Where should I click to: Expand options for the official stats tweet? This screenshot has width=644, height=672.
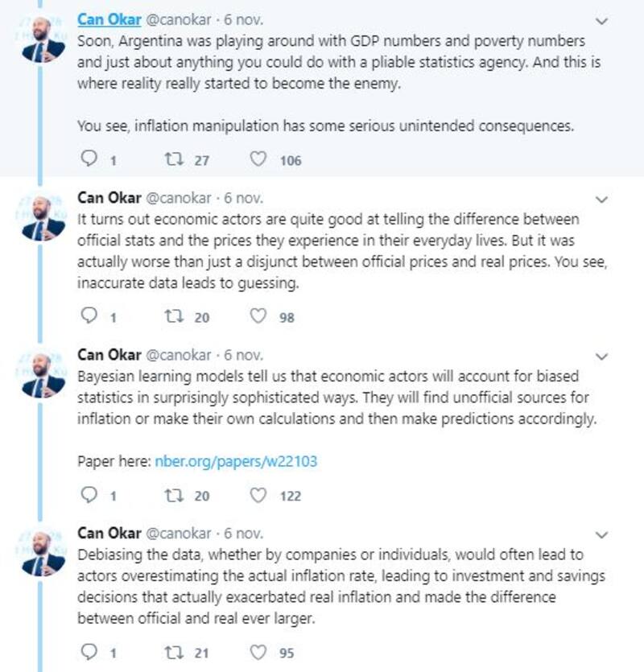tap(602, 199)
